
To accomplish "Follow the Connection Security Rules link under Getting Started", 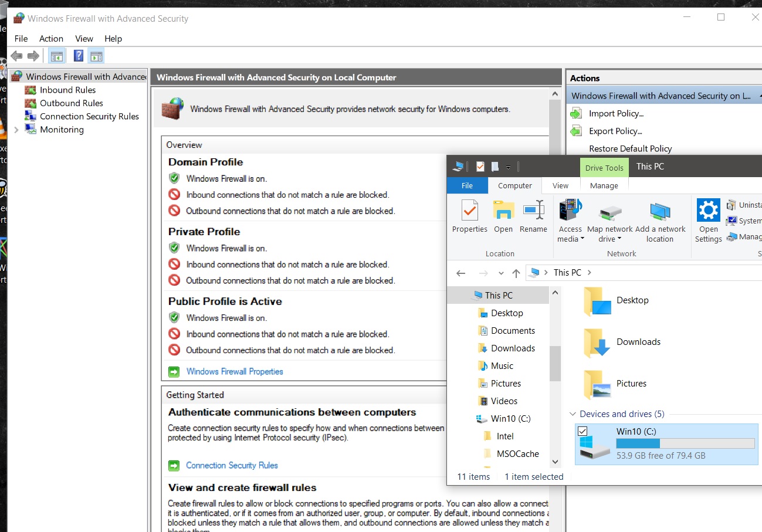I will pos(232,465).
